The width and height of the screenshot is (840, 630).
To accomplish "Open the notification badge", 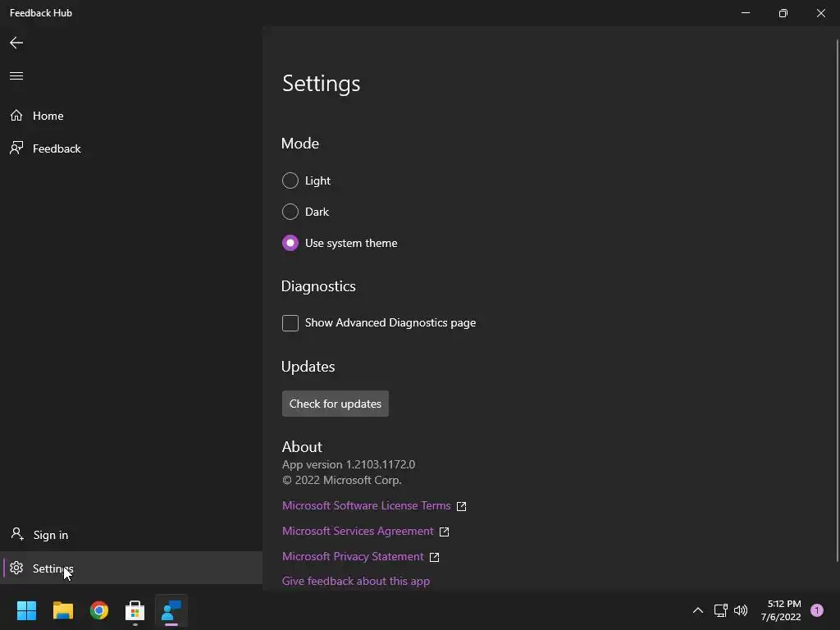I will pyautogui.click(x=817, y=610).
